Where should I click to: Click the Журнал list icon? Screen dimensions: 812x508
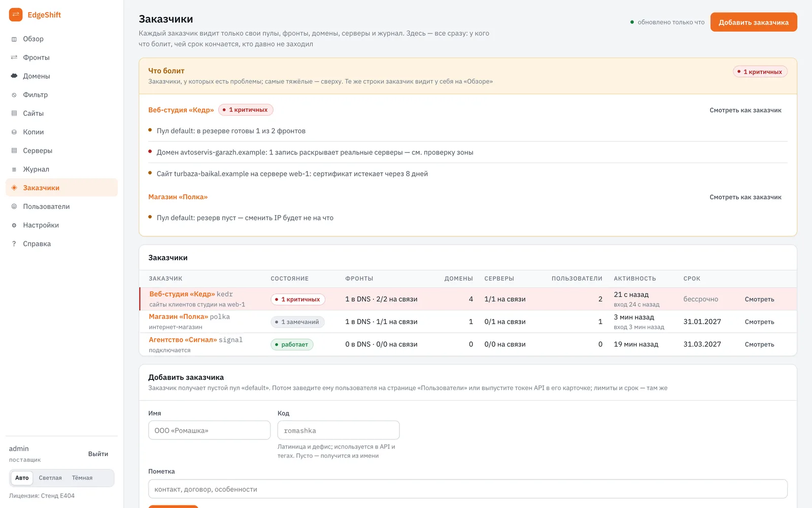pos(14,169)
